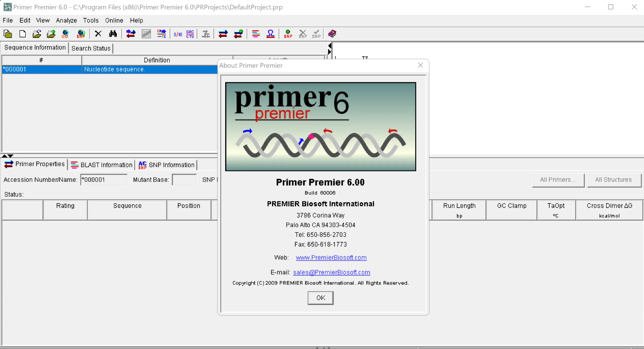Open the File menu
This screenshot has width=644, height=349.
pos(8,20)
